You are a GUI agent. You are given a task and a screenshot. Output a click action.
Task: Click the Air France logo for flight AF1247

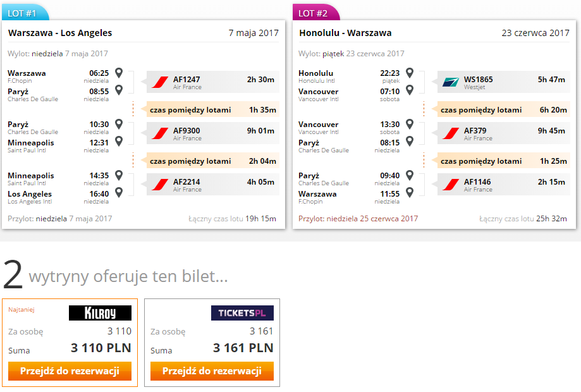click(160, 82)
